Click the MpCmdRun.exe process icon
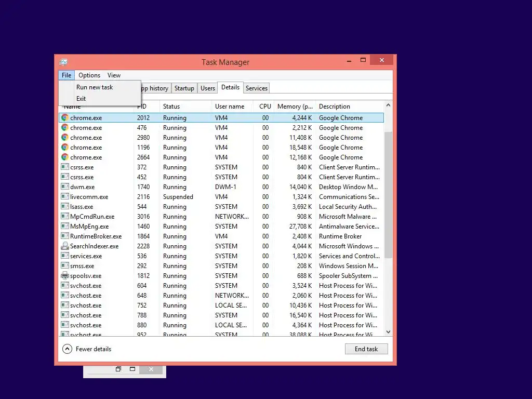This screenshot has width=532, height=399. [64, 216]
